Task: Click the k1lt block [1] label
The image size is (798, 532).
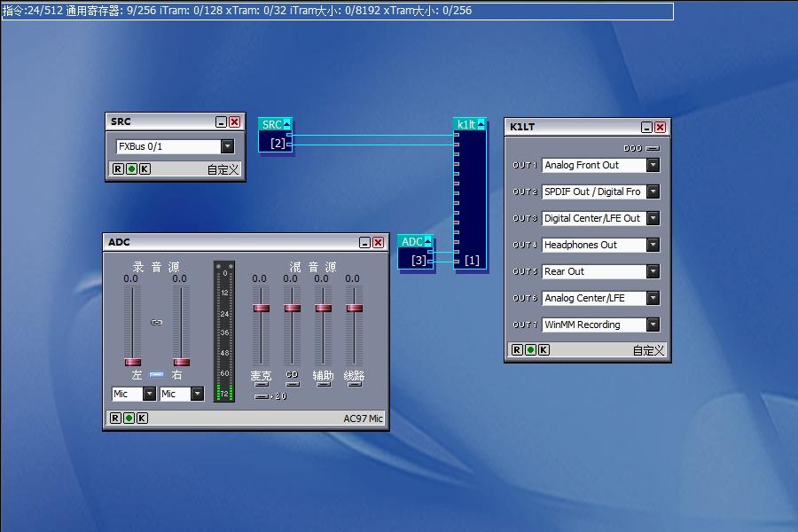Action: pyautogui.click(x=472, y=261)
